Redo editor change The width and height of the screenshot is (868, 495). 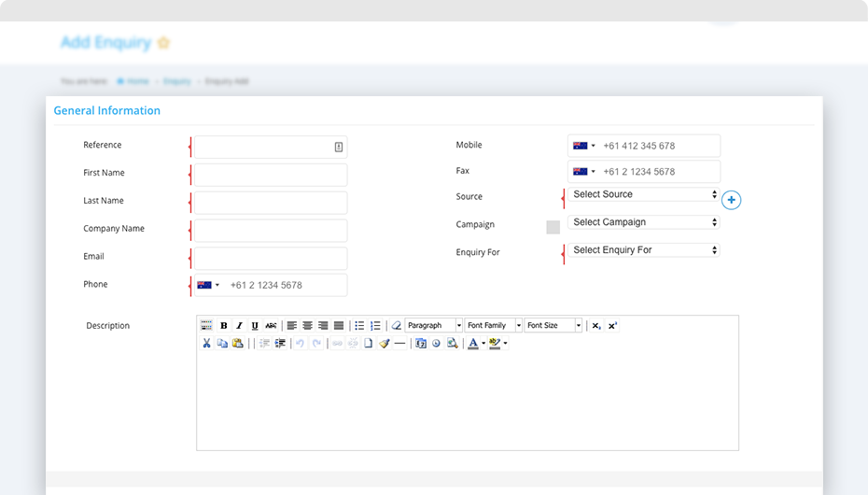pos(316,344)
